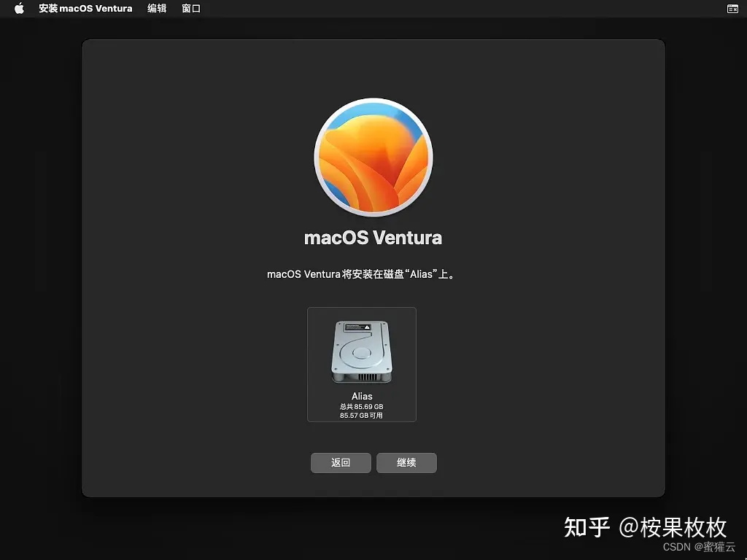Image resolution: width=747 pixels, height=560 pixels.
Task: Click the macOS Ventura heading
Action: pos(373,238)
